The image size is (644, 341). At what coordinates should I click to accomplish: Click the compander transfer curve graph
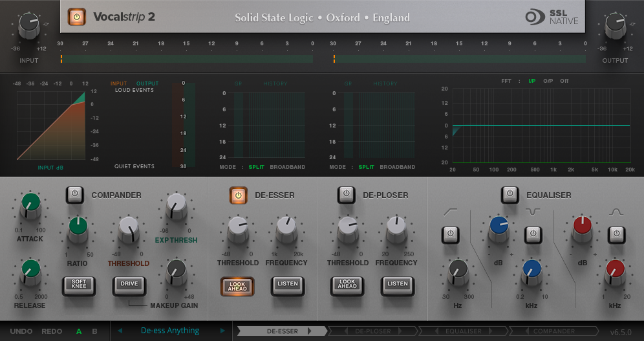pos(51,126)
